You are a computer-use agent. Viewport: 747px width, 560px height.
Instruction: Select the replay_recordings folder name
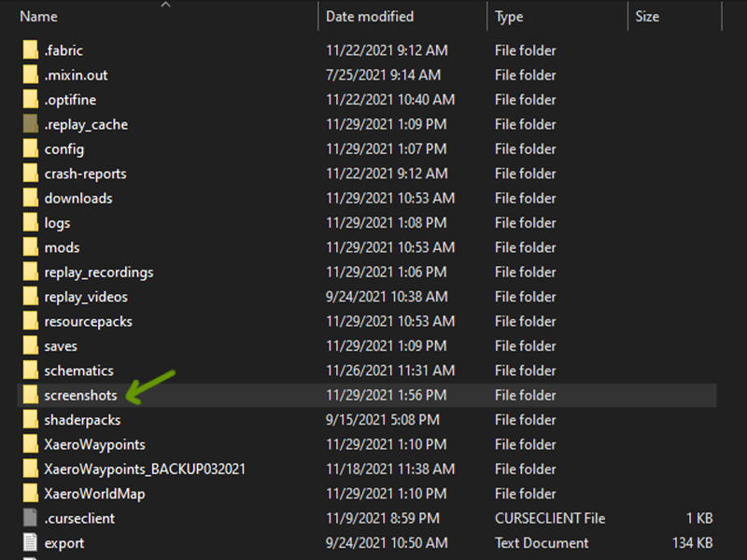point(99,272)
